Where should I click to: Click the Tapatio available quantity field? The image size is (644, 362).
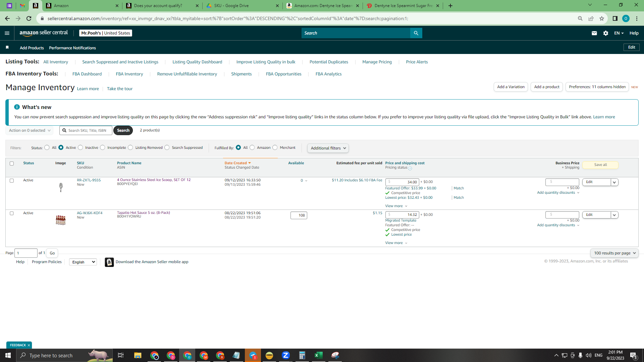[x=299, y=215]
